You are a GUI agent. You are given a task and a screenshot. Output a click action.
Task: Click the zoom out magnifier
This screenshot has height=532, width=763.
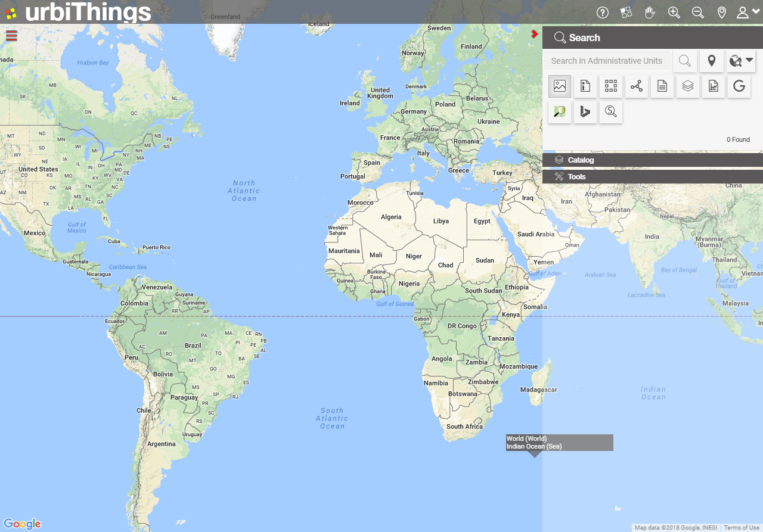698,12
